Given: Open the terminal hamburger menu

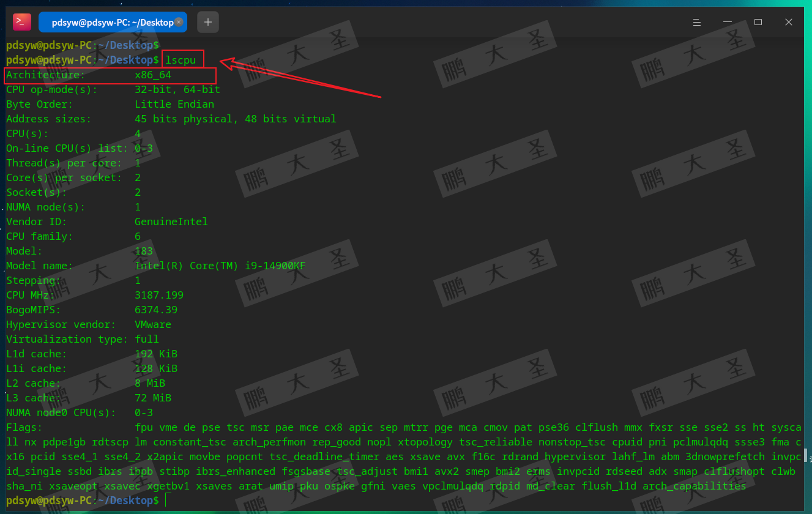Looking at the screenshot, I should (696, 21).
